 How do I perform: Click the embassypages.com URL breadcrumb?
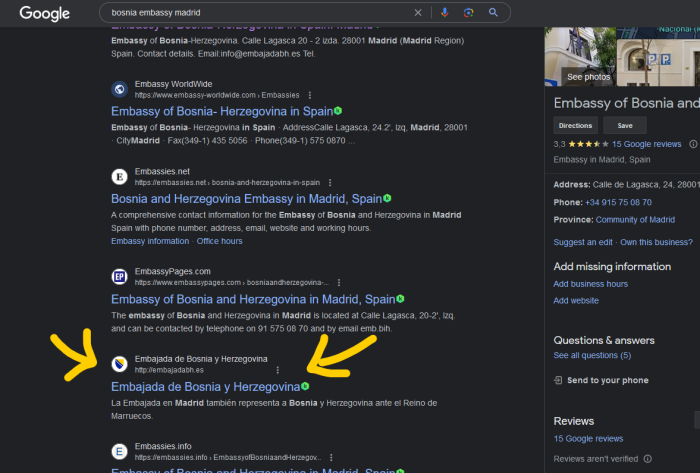coord(232,282)
